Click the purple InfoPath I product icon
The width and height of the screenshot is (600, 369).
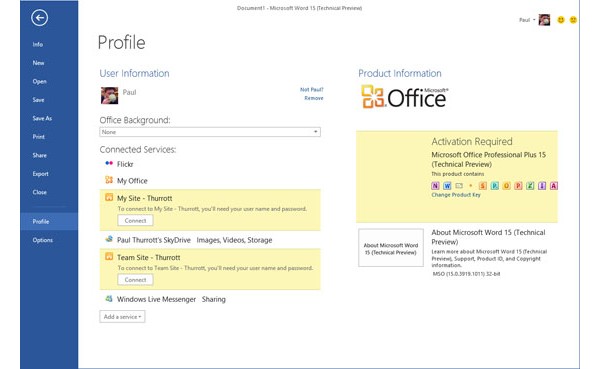click(542, 186)
